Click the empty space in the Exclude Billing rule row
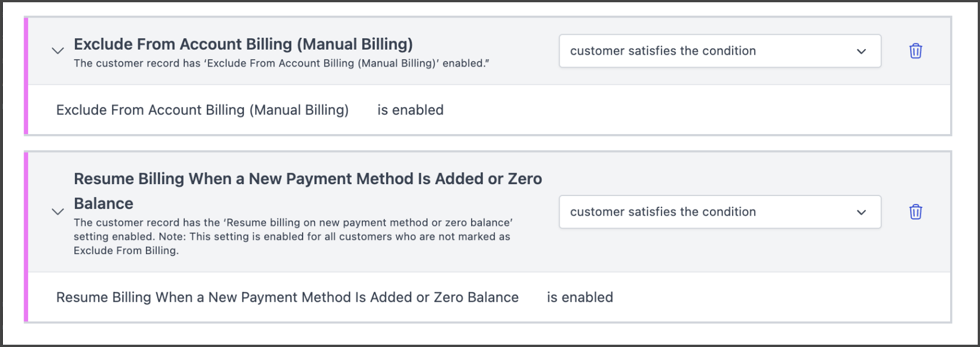Image resolution: width=980 pixels, height=347 pixels. [676, 110]
